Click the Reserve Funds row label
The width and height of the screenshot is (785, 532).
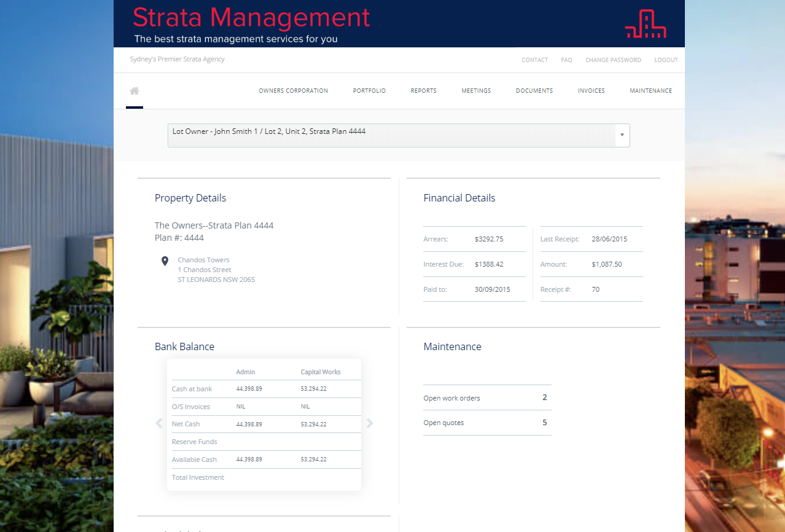(195, 442)
